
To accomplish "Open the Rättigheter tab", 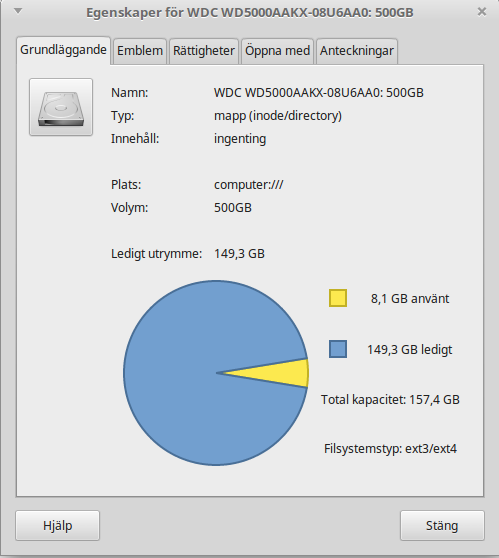I will [x=204, y=51].
